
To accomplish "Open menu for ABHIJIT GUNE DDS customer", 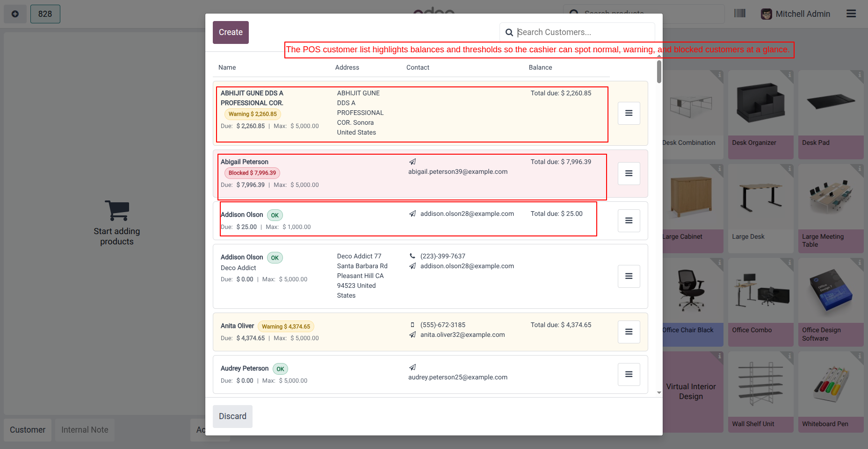I will coord(629,113).
